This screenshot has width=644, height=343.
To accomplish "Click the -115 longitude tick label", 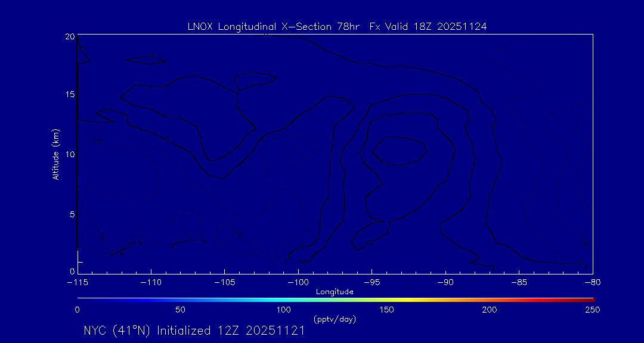I will (x=78, y=282).
